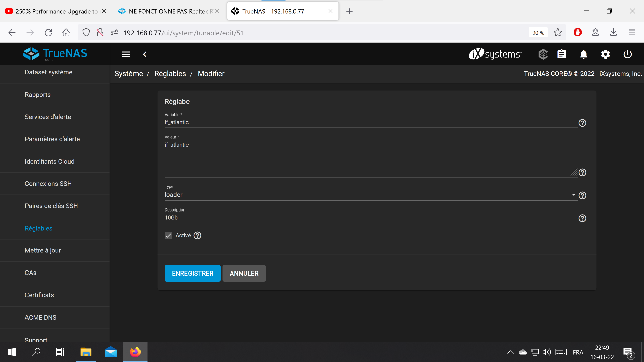Image resolution: width=644 pixels, height=362 pixels.
Task: Open Paires de clés SSH sidebar item
Action: (x=55, y=206)
